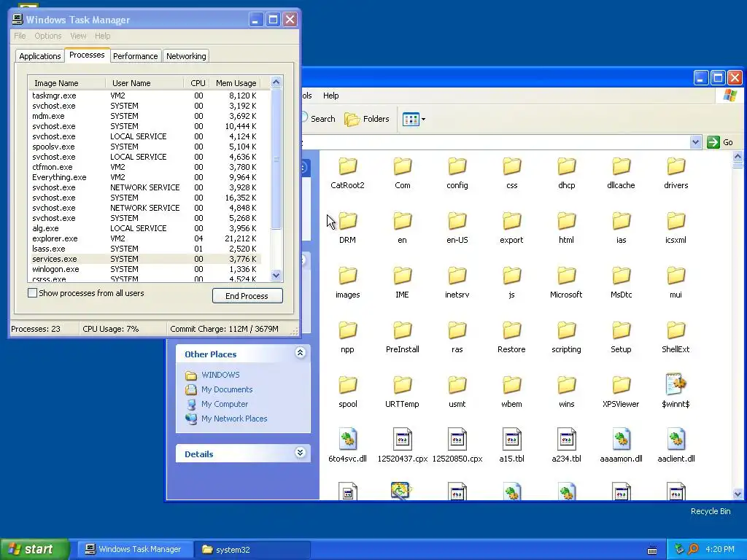Select the scripting folder icon

(566, 331)
